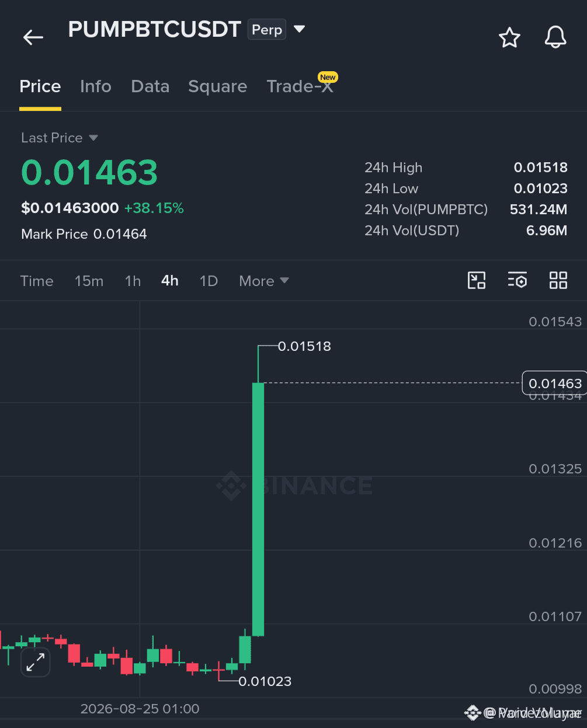Tap the large 0.01463 last price
Screen dimensions: 587x728
pos(89,173)
